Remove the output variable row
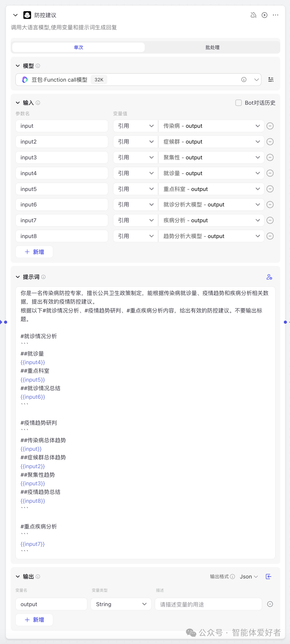 (x=270, y=604)
